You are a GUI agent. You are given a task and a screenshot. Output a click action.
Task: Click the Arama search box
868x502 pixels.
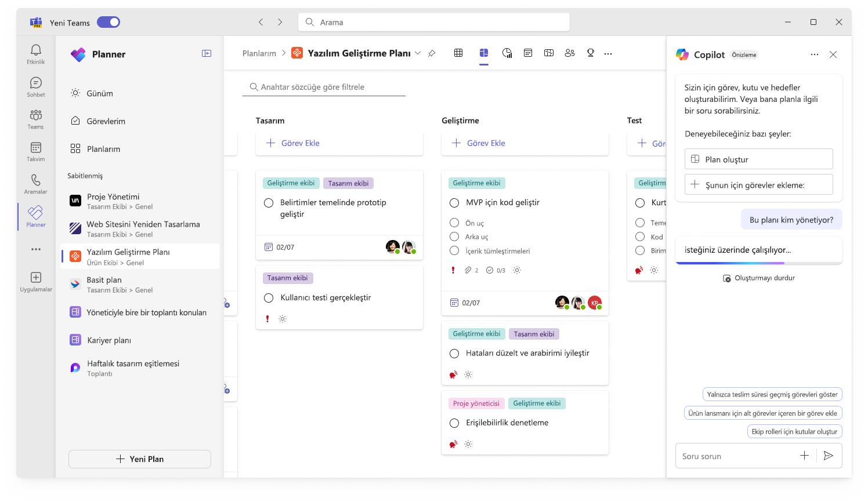pyautogui.click(x=434, y=22)
